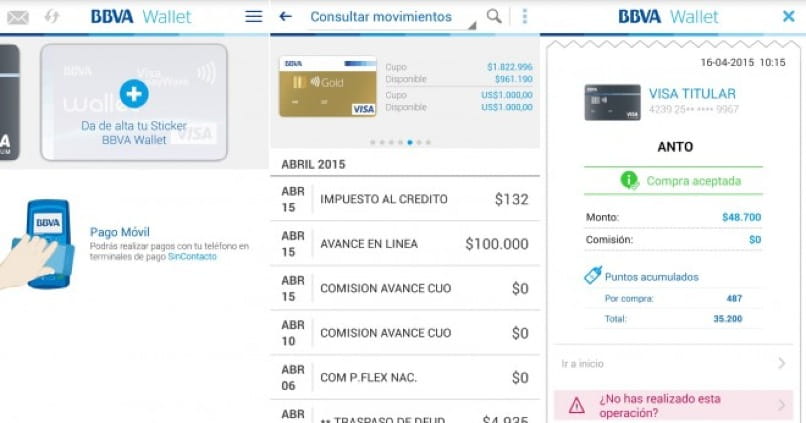Tap the dark card at far left edge
806x423 pixels.
click(9, 102)
